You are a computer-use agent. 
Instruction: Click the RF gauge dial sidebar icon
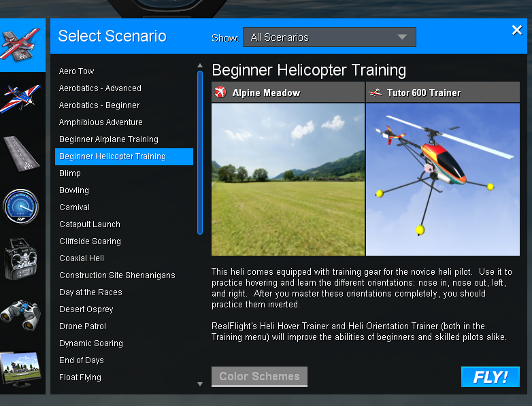[20, 207]
